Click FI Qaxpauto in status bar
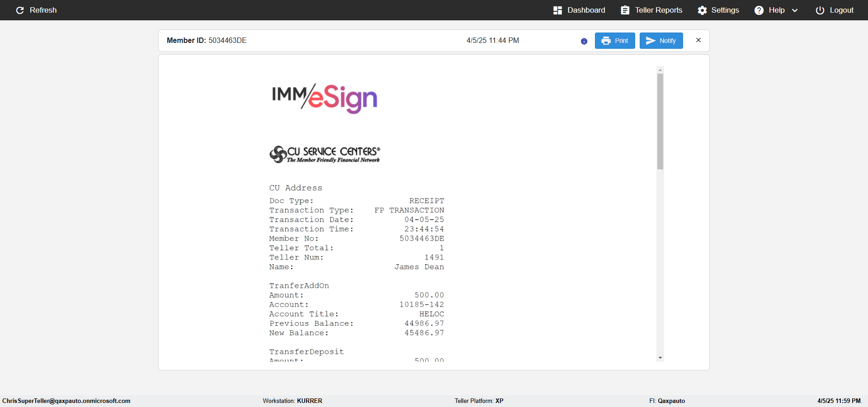Screen dimensions: 868x407 (x=667, y=401)
